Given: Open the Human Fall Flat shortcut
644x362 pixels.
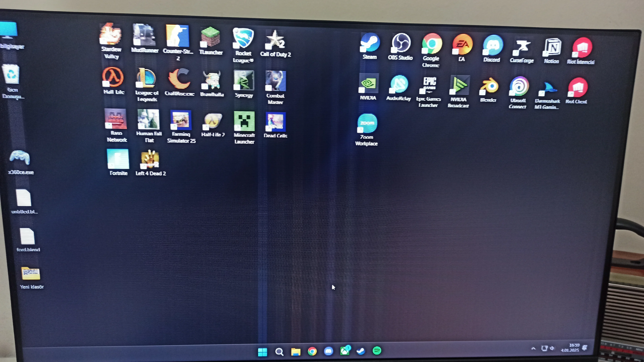Looking at the screenshot, I should pos(148,119).
